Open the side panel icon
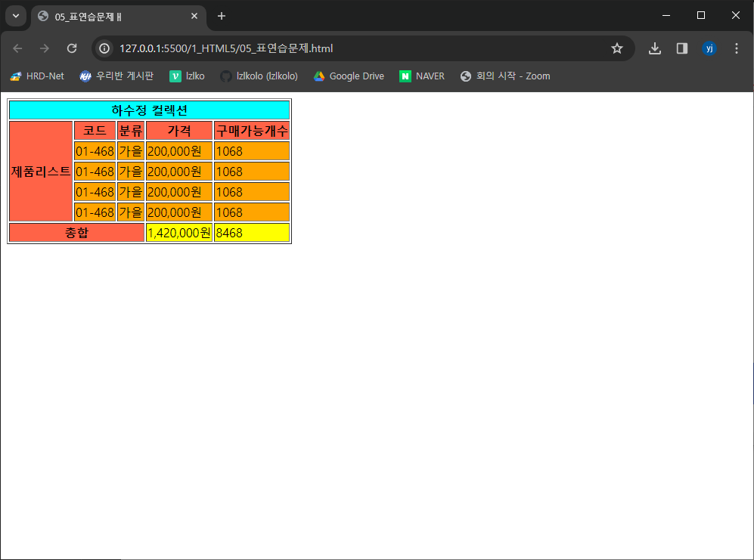The width and height of the screenshot is (754, 560). [681, 48]
